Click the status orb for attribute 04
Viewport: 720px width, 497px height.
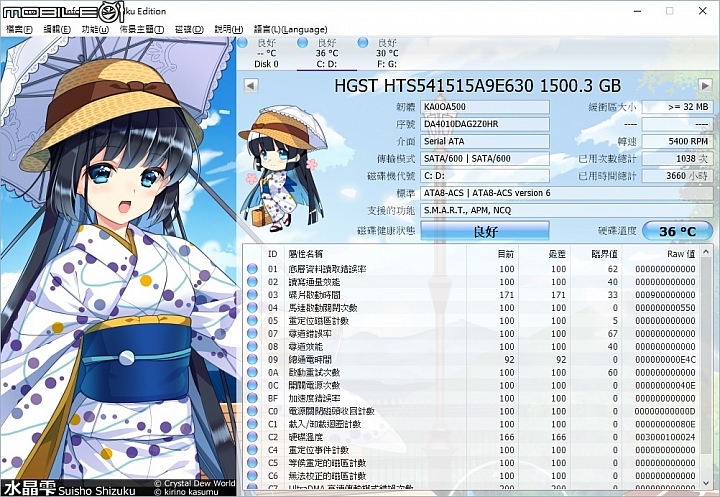point(252,307)
